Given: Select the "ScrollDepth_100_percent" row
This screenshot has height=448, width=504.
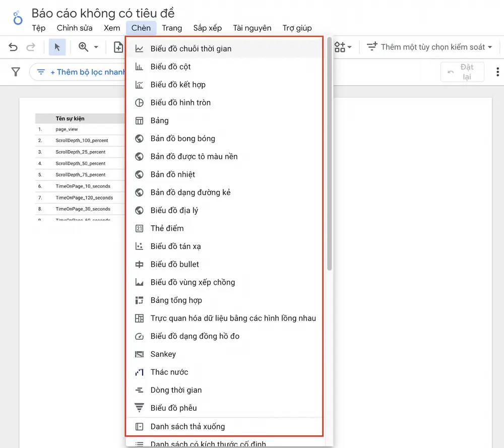Looking at the screenshot, I should 80,141.
